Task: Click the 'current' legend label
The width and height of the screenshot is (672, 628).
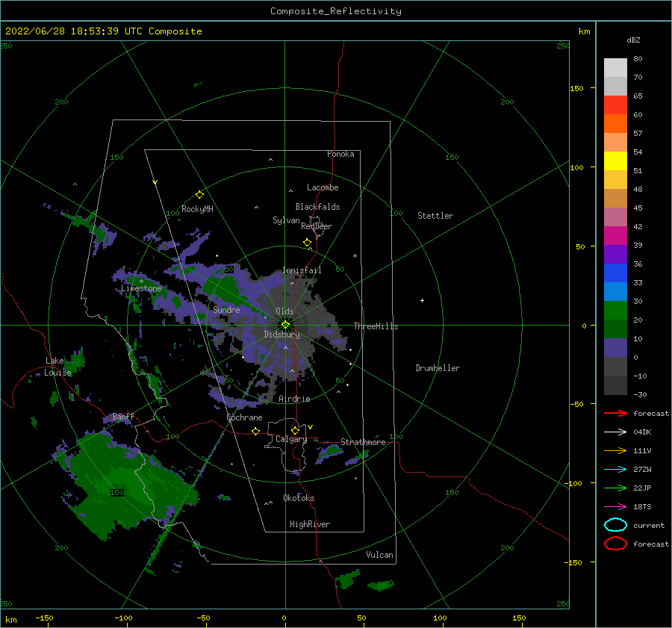Action: [649, 525]
